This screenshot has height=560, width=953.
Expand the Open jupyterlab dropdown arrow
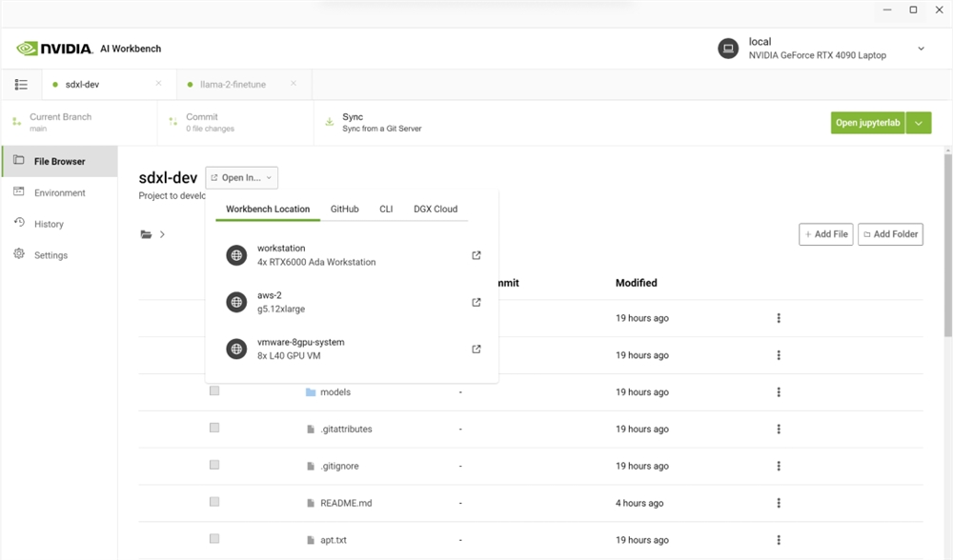click(919, 123)
